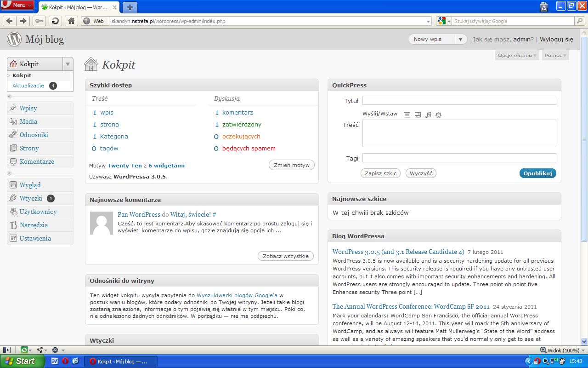Focus the QuickPress Tytuł input field
This screenshot has height=368, width=588.
point(459,100)
